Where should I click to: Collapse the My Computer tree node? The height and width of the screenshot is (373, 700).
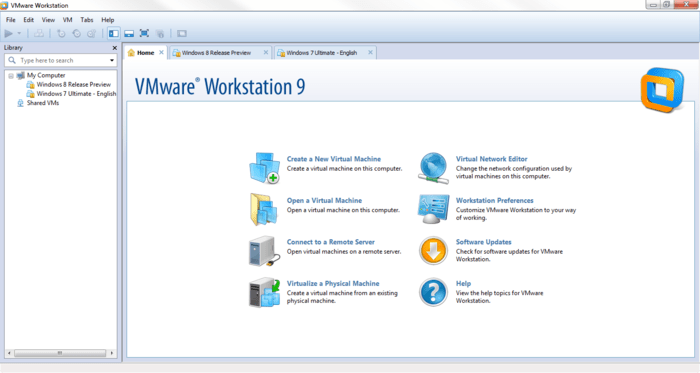coord(11,76)
